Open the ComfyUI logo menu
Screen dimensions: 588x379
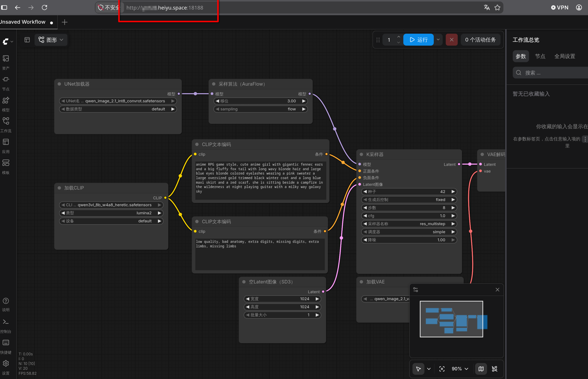(7, 41)
